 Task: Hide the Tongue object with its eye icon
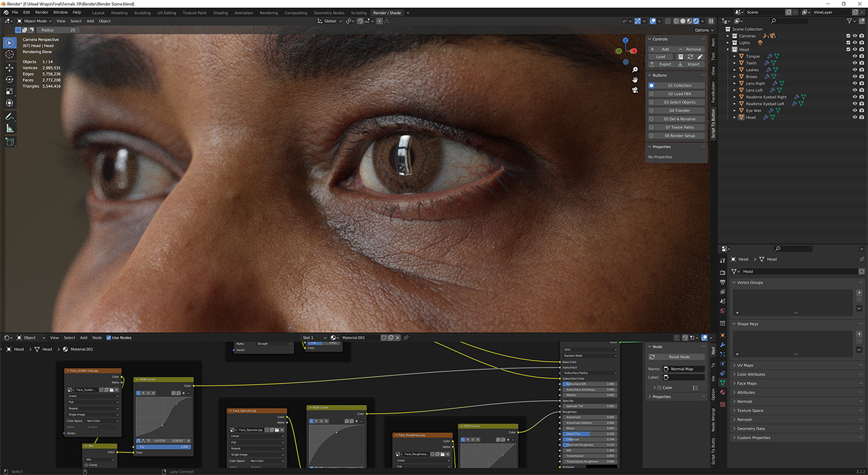click(854, 56)
